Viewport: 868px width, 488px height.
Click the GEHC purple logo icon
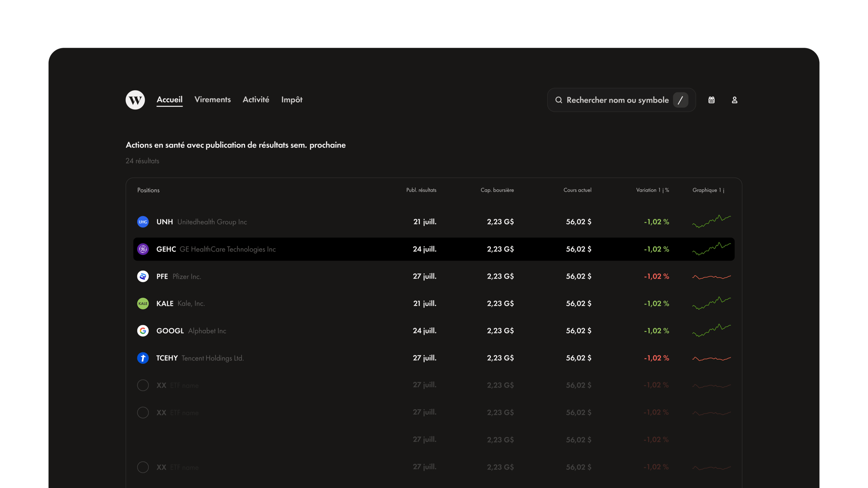(143, 249)
